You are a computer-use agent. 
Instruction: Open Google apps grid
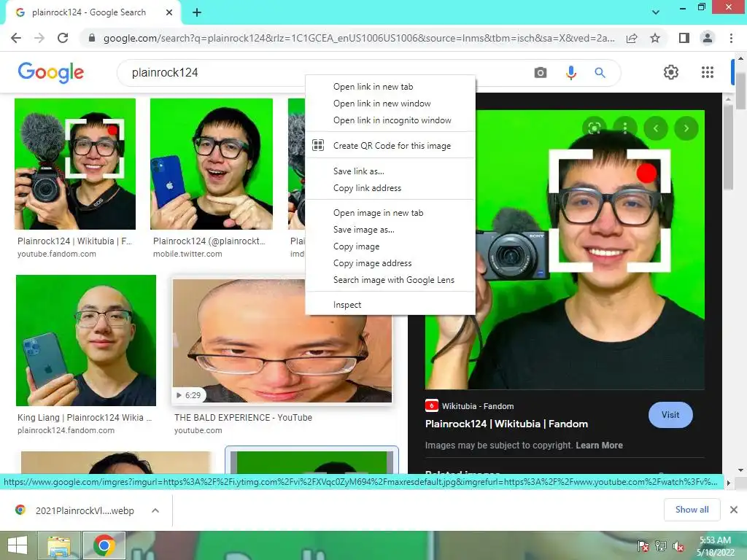(x=708, y=72)
